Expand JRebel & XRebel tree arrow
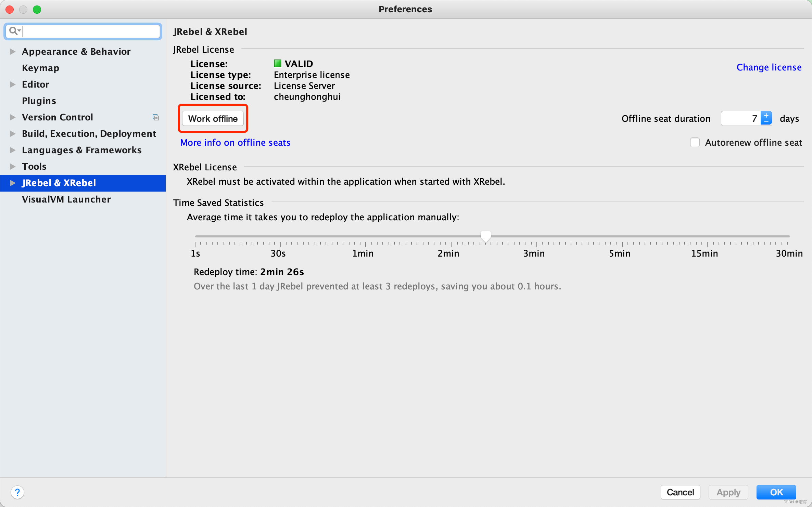This screenshot has width=812, height=507. pos(13,183)
